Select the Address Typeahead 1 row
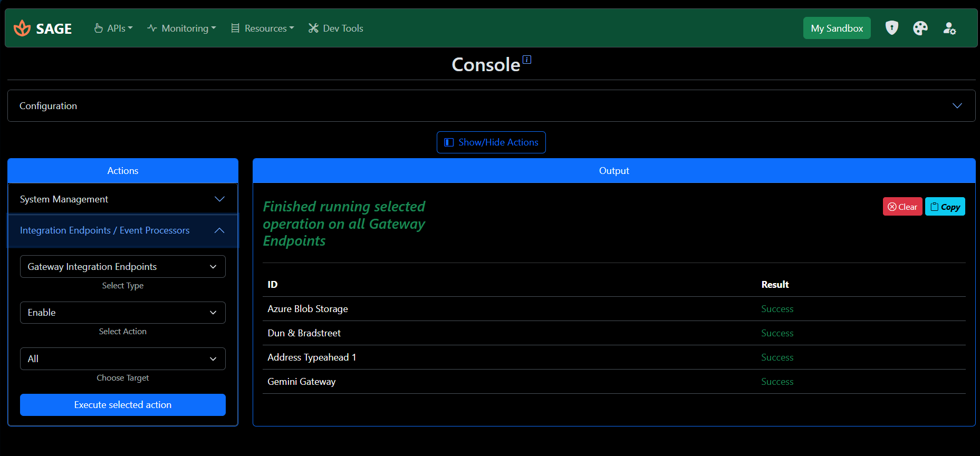980x456 pixels. 614,357
